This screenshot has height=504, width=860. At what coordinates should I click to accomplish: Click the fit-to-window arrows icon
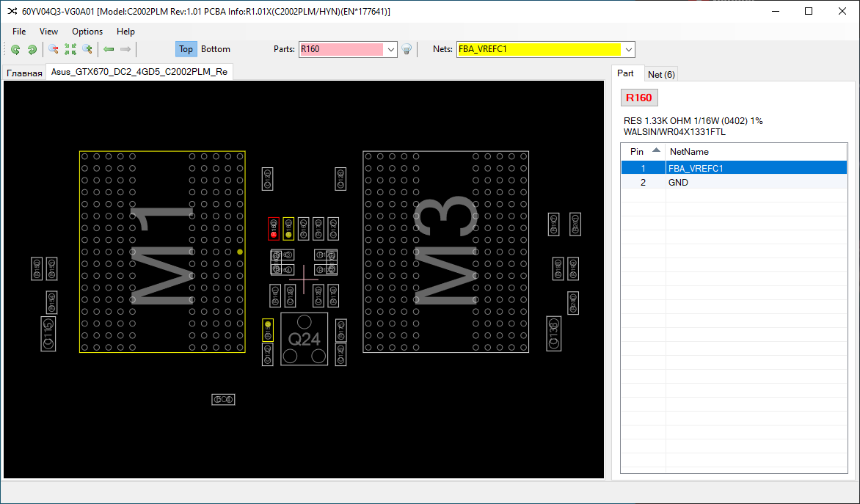point(70,50)
